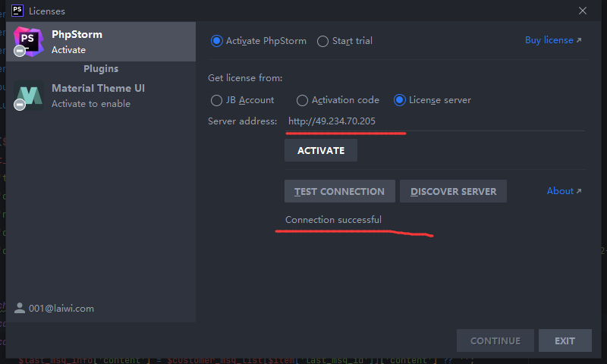
Task: Click the user account avatar icon
Action: [x=20, y=309]
